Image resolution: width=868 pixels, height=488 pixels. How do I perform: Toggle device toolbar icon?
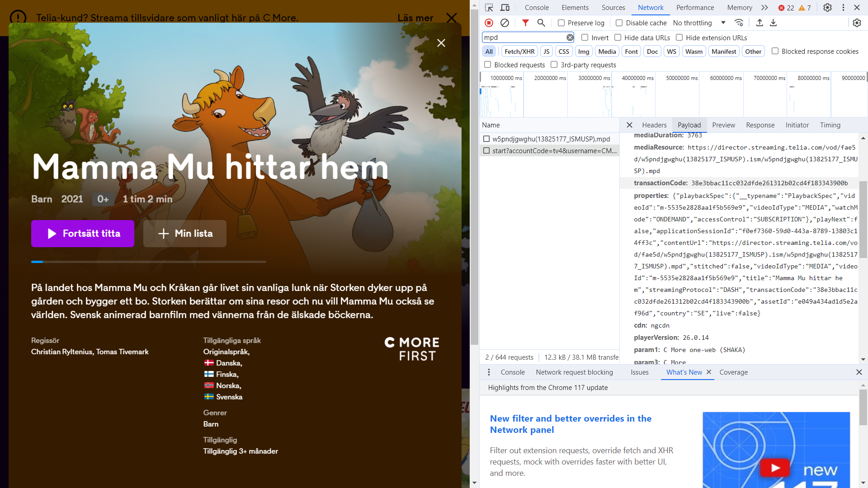pyautogui.click(x=505, y=8)
